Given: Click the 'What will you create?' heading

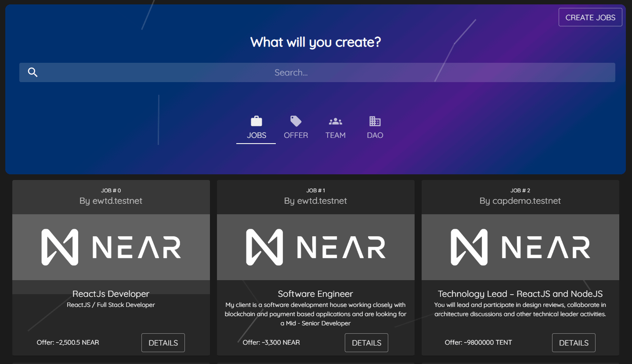Looking at the screenshot, I should 315,42.
